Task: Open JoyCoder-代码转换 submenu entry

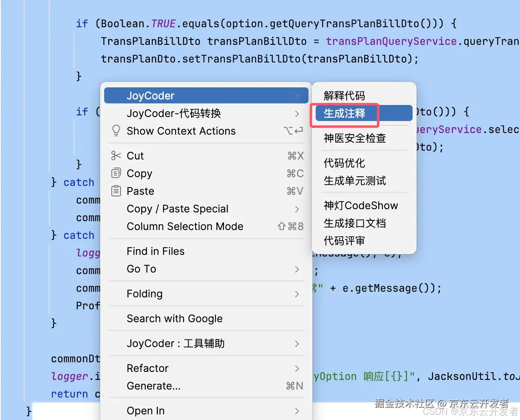Action: [206, 113]
